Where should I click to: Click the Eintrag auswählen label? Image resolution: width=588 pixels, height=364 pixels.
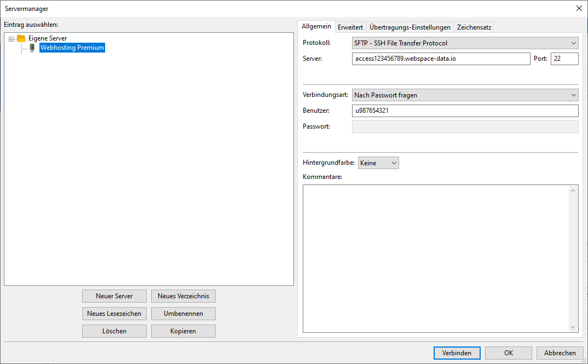pos(31,25)
